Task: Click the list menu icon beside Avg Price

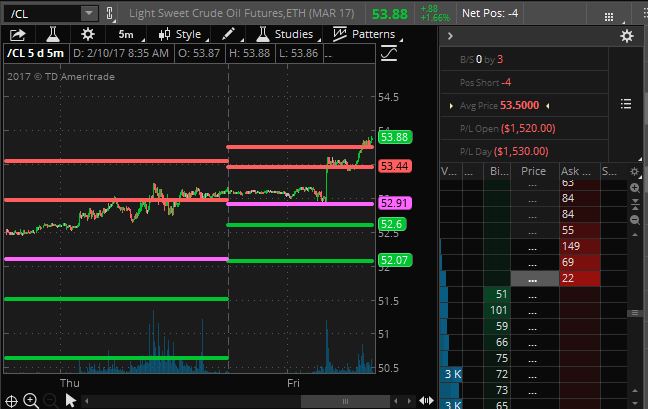Action: [626, 104]
